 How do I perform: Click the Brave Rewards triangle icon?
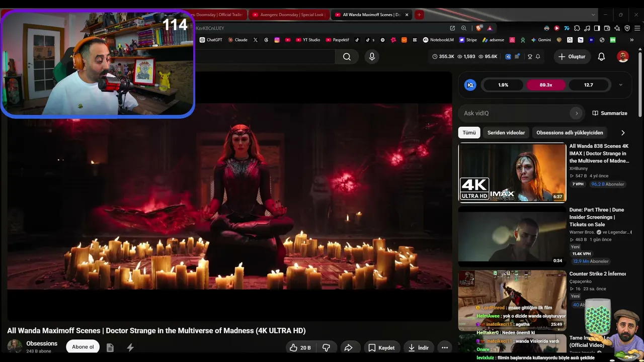490,28
